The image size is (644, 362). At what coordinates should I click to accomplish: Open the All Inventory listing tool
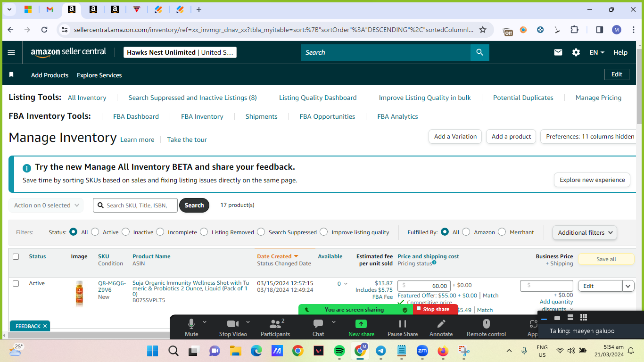pos(87,98)
